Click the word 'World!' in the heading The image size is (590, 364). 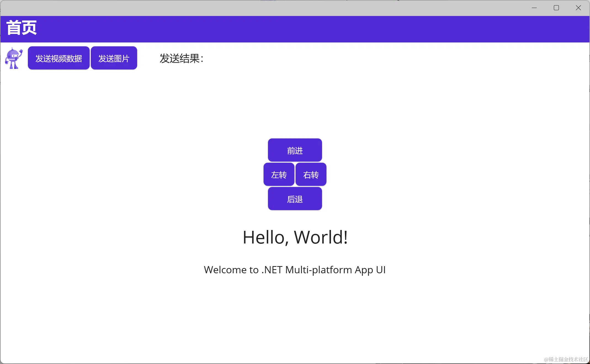point(321,237)
